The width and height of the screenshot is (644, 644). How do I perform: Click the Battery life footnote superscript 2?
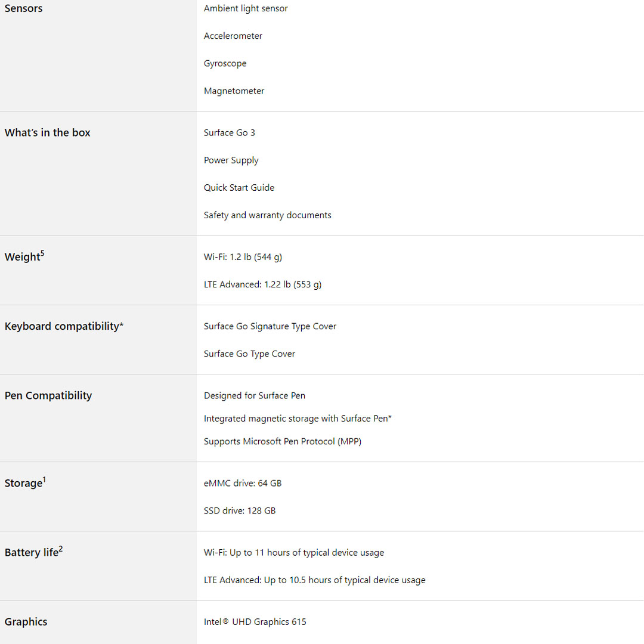click(x=60, y=549)
